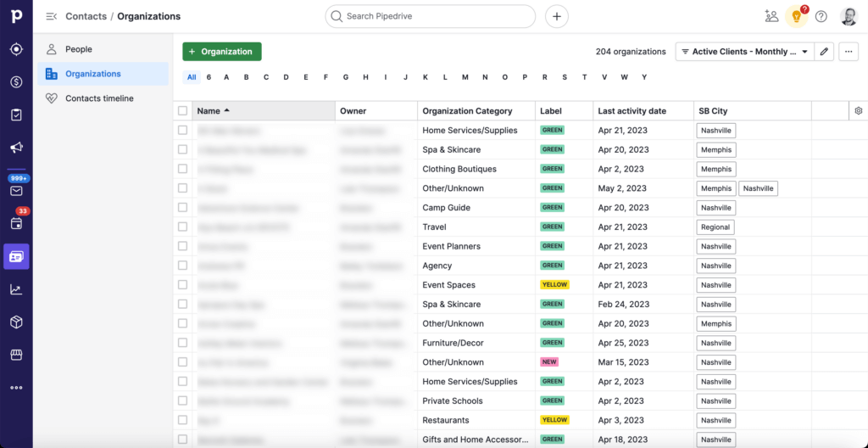Open the more options ellipsis button
Image resolution: width=868 pixels, height=448 pixels.
point(849,52)
